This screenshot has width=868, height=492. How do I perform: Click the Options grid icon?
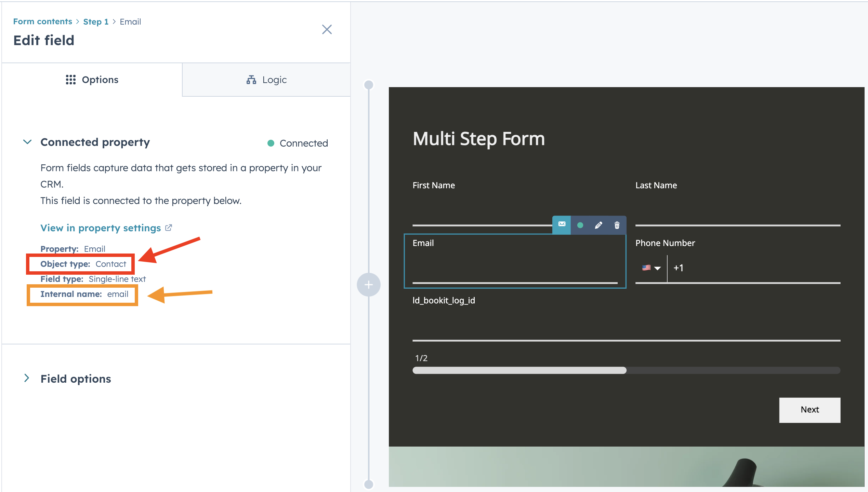click(x=71, y=80)
